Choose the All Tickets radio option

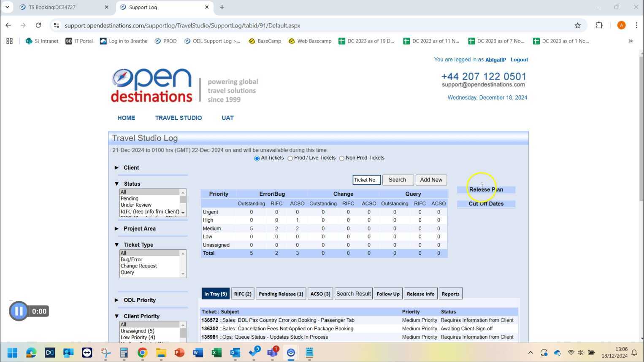coord(257,159)
